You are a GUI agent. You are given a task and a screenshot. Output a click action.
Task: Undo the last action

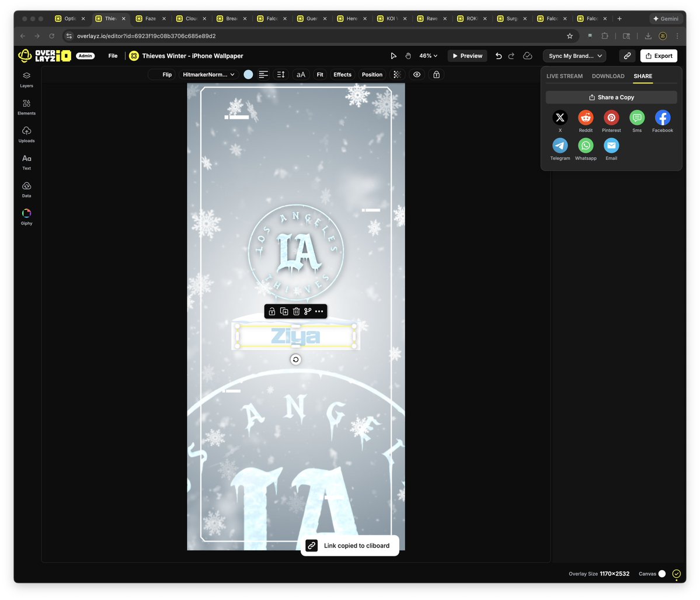(x=499, y=56)
